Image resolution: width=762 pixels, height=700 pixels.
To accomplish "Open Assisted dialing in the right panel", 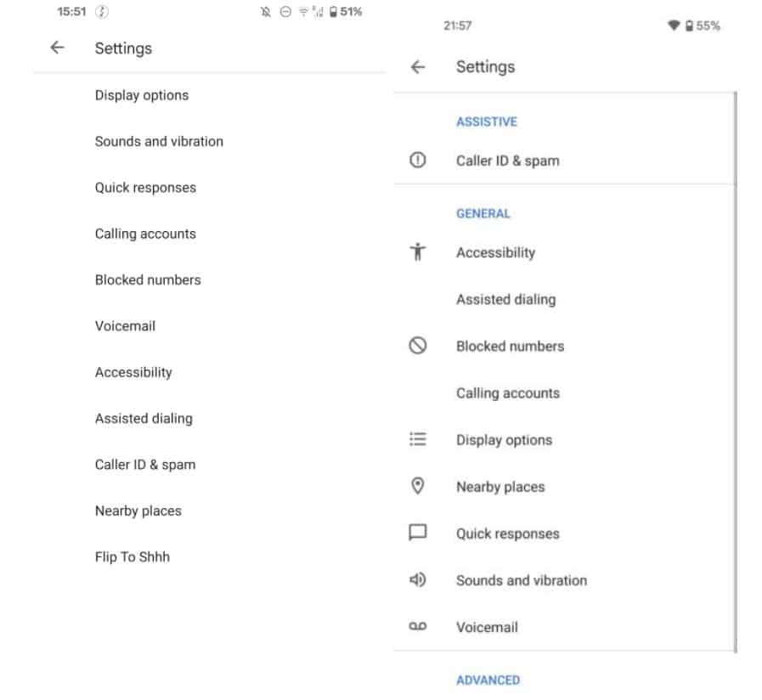I will (x=505, y=299).
